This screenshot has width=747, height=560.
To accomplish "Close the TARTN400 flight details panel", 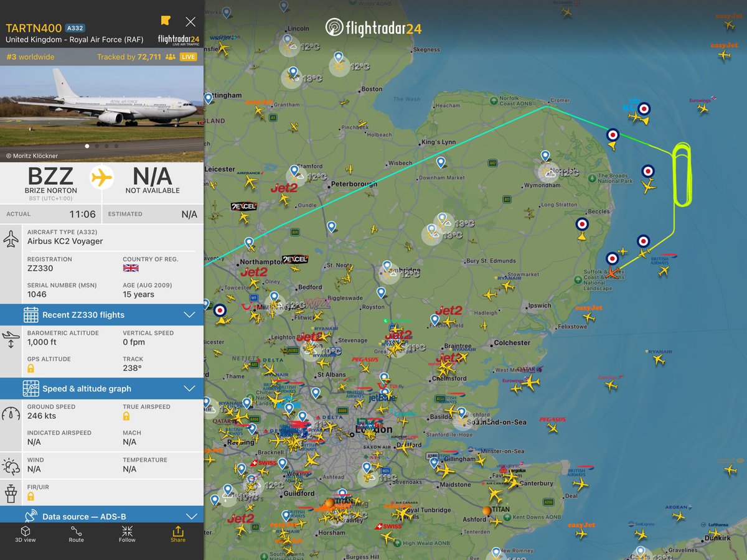I will pyautogui.click(x=190, y=22).
